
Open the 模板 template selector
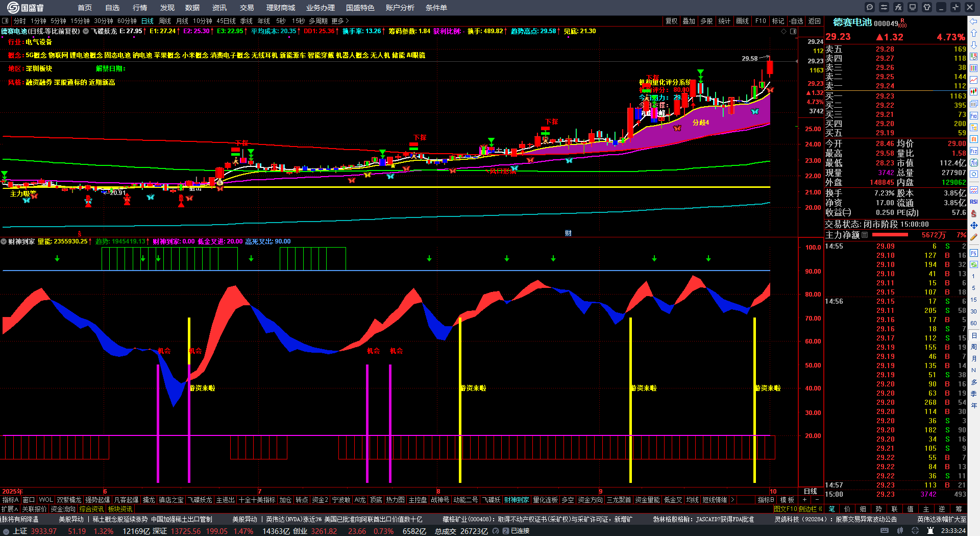point(787,500)
